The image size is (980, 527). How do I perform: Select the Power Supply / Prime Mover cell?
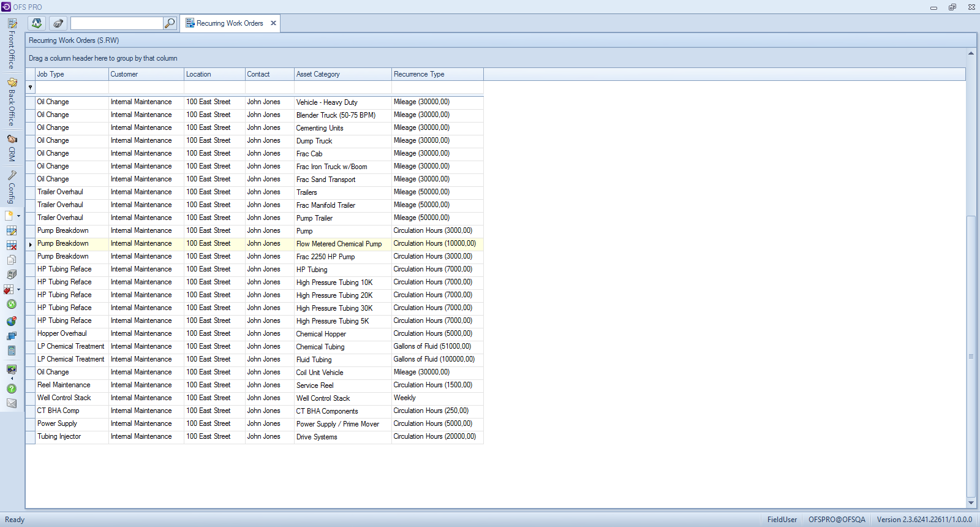(343, 424)
